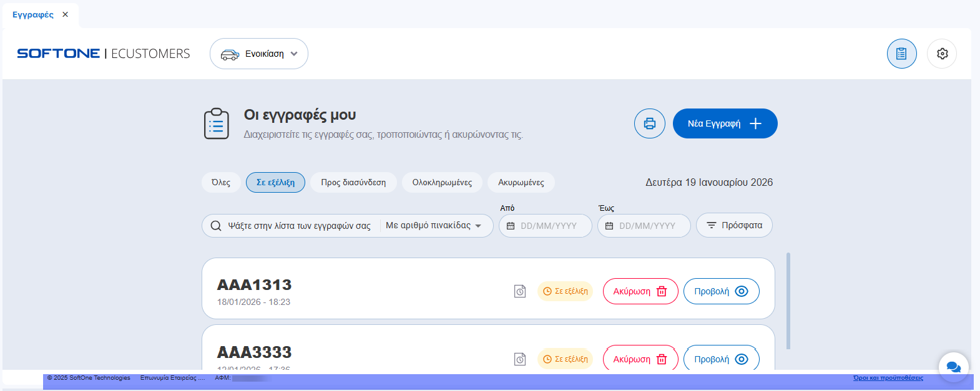The image size is (980, 391).
Task: Click the registrations list vertical scrollbar
Action: point(788,301)
